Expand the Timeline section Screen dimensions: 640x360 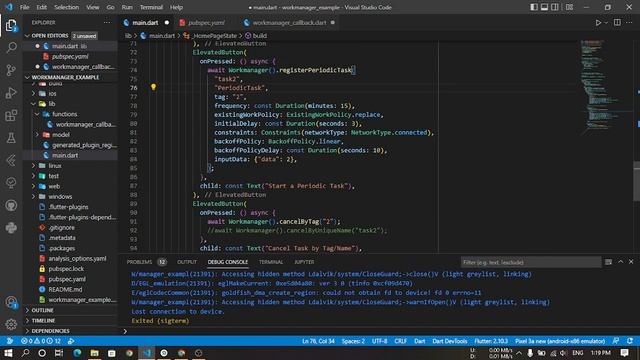point(43,320)
